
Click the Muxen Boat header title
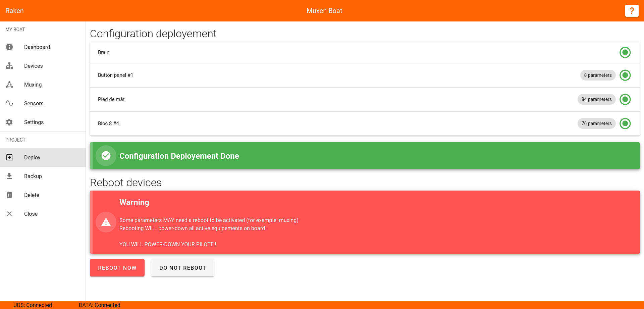[x=324, y=11]
